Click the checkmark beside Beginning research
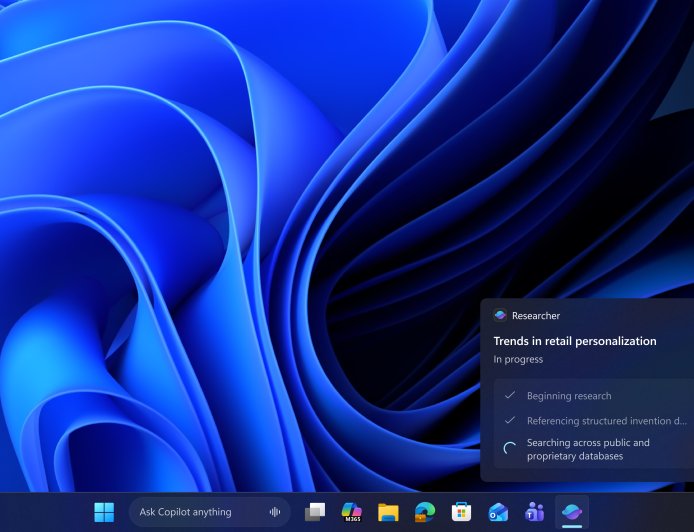Screen dimensions: 694x532 point(510,395)
